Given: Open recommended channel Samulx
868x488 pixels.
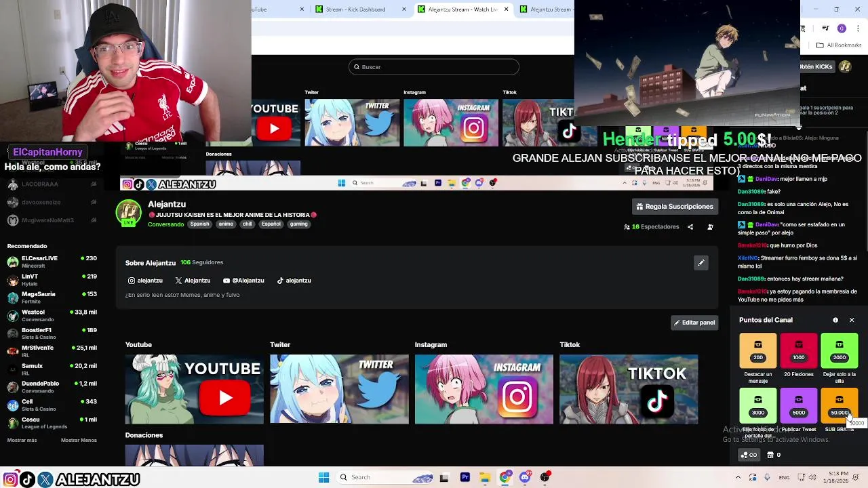Looking at the screenshot, I should pos(52,369).
